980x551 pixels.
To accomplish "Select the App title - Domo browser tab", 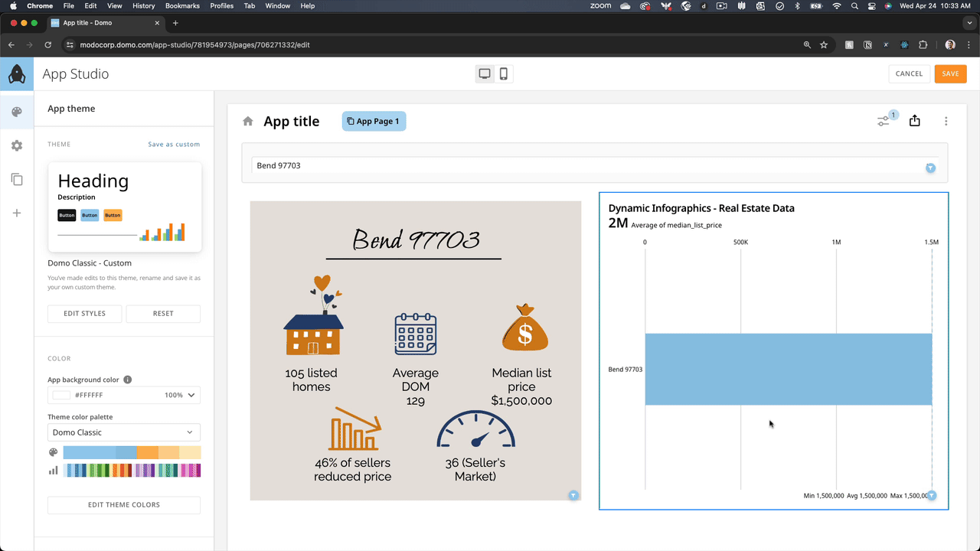I will 105,23.
